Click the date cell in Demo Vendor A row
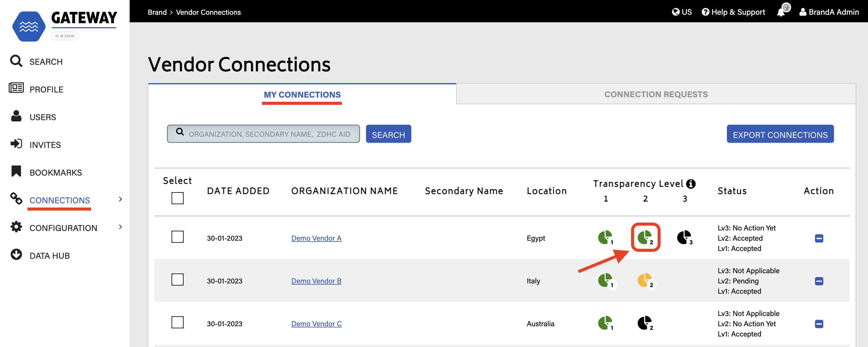This screenshot has width=868, height=347. tap(224, 238)
